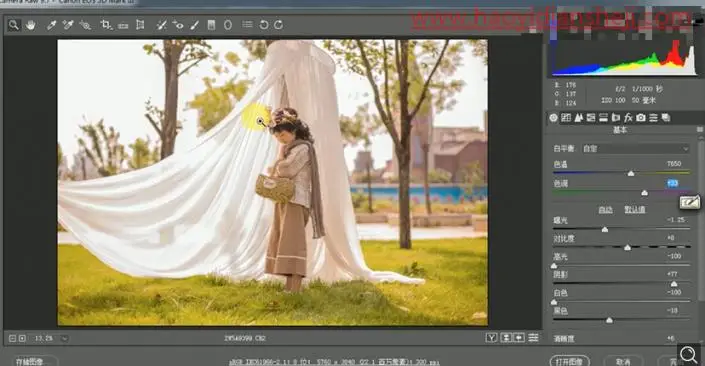Open the Basic panel options menu icon
The height and width of the screenshot is (366, 705).
pyautogui.click(x=700, y=129)
